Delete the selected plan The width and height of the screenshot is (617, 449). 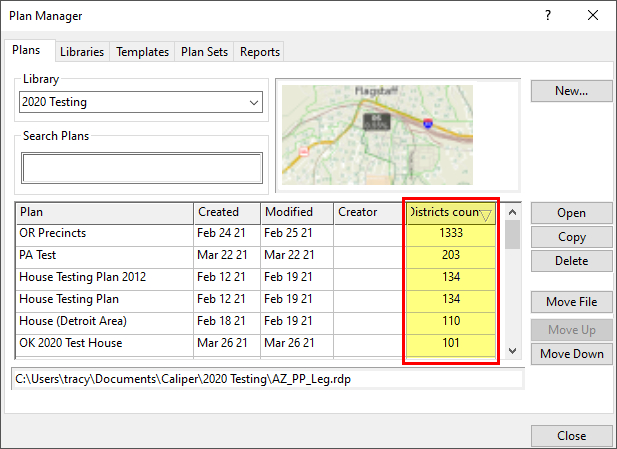pos(571,261)
